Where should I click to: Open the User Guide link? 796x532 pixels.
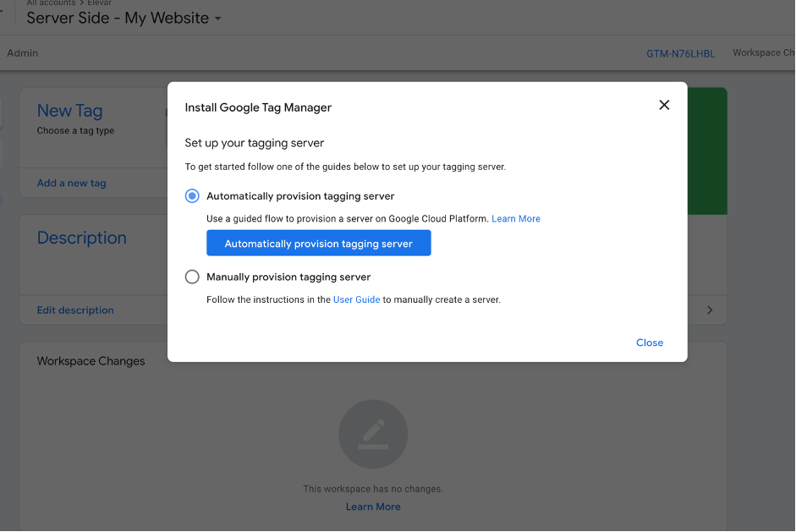point(356,299)
